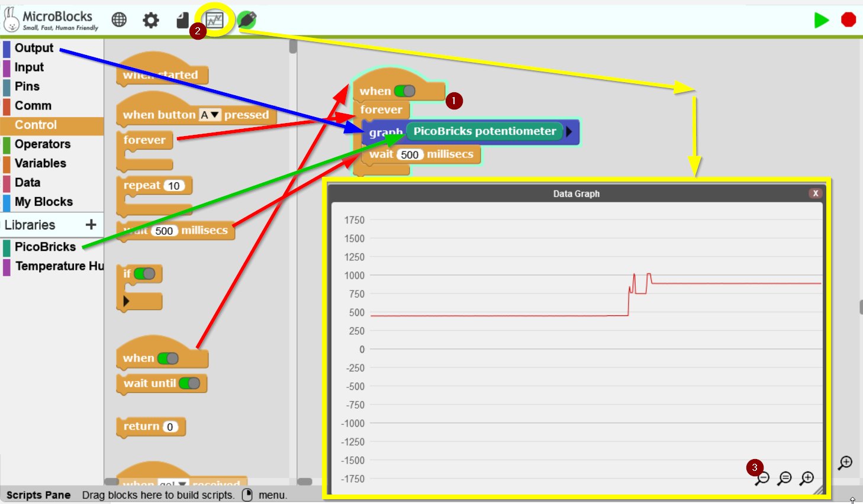Click the forever block in script
The height and width of the screenshot is (504, 863).
click(x=381, y=109)
